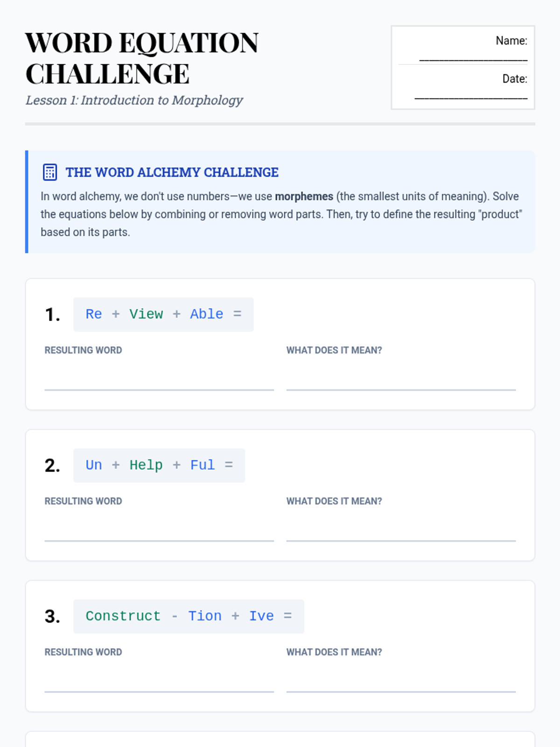Select the 'View' root in equation 1

point(146,314)
